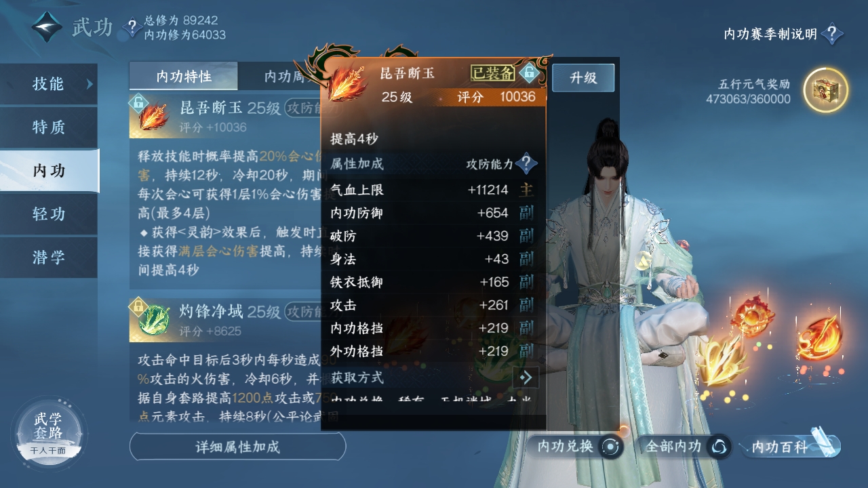The image size is (868, 488).
Task: Toggle the lock icon beside 已装备
Action: 528,73
